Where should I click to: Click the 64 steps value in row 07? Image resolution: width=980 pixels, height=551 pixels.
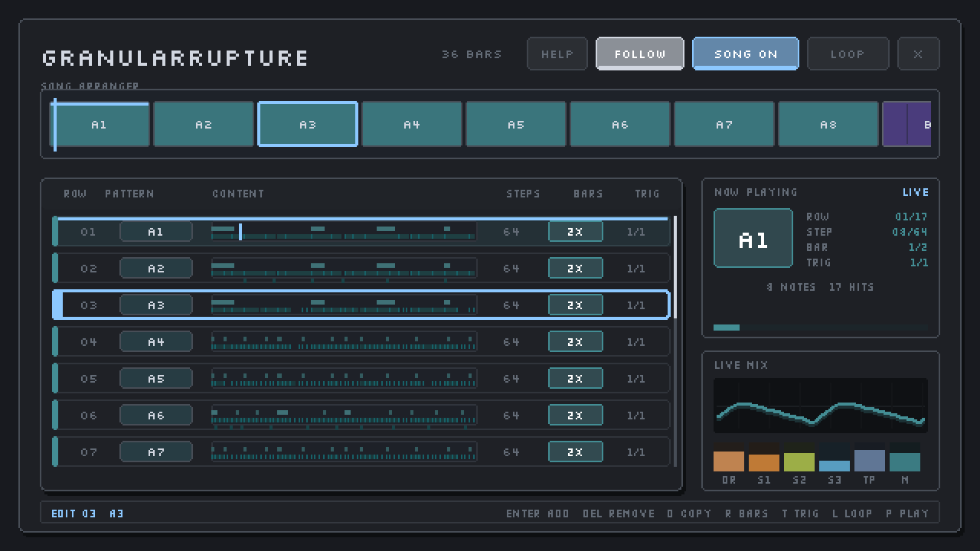pyautogui.click(x=511, y=452)
